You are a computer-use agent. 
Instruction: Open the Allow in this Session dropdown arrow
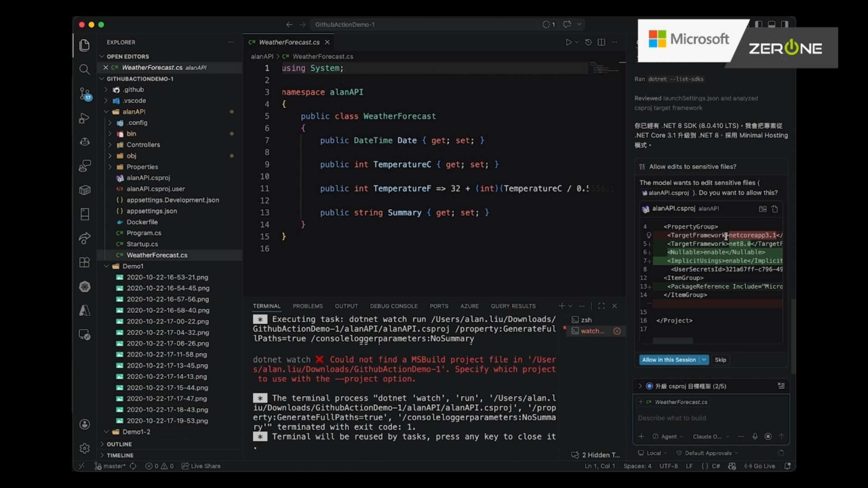704,360
